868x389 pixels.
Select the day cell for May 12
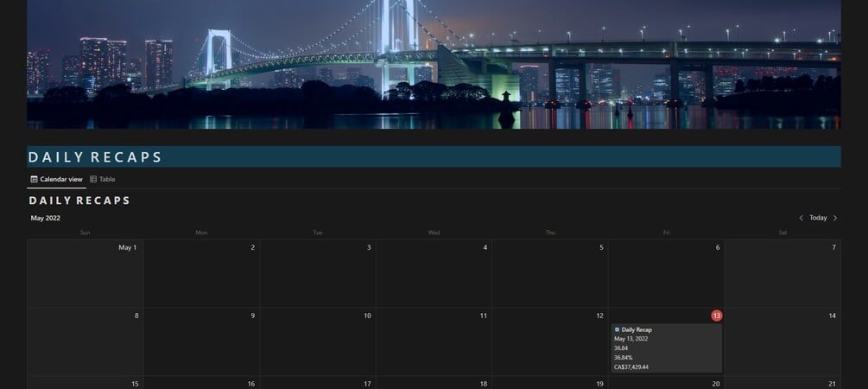click(x=550, y=342)
